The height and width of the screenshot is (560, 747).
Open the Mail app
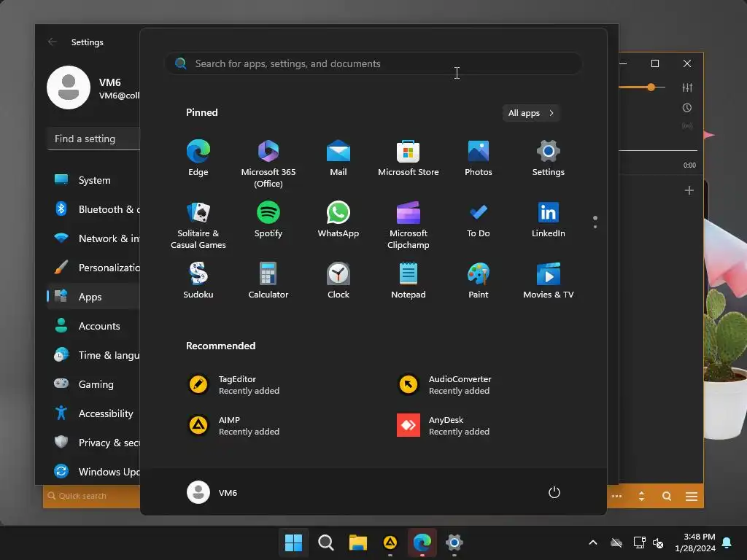pyautogui.click(x=338, y=158)
